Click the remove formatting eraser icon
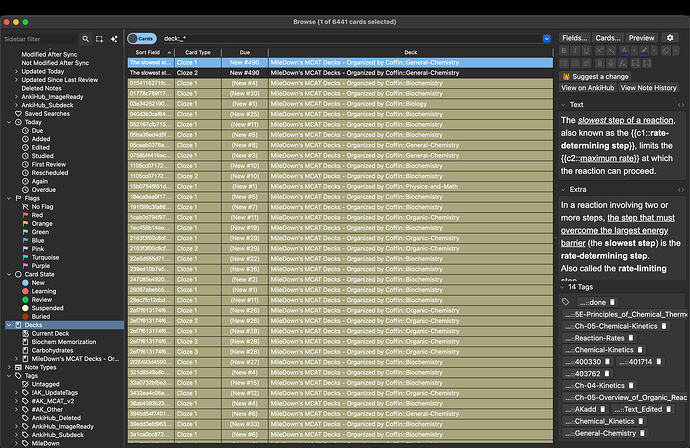Screen dimensions: 690x448 pos(666,51)
